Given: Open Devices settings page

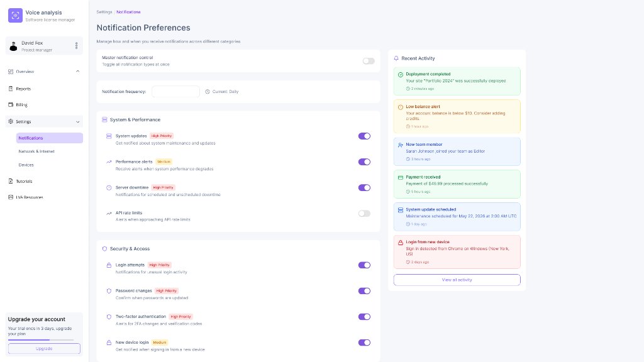Looking at the screenshot, I should click(49, 165).
